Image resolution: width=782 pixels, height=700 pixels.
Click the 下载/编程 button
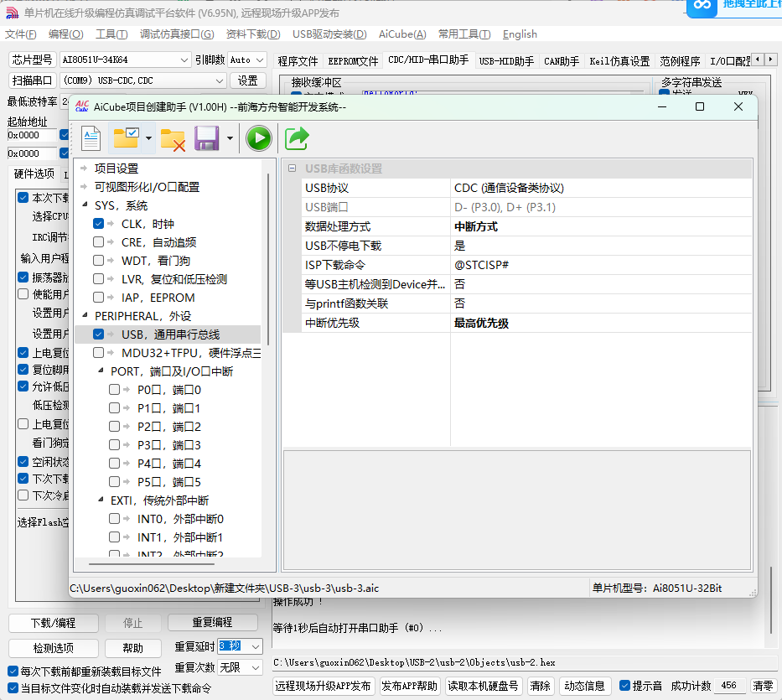[53, 623]
